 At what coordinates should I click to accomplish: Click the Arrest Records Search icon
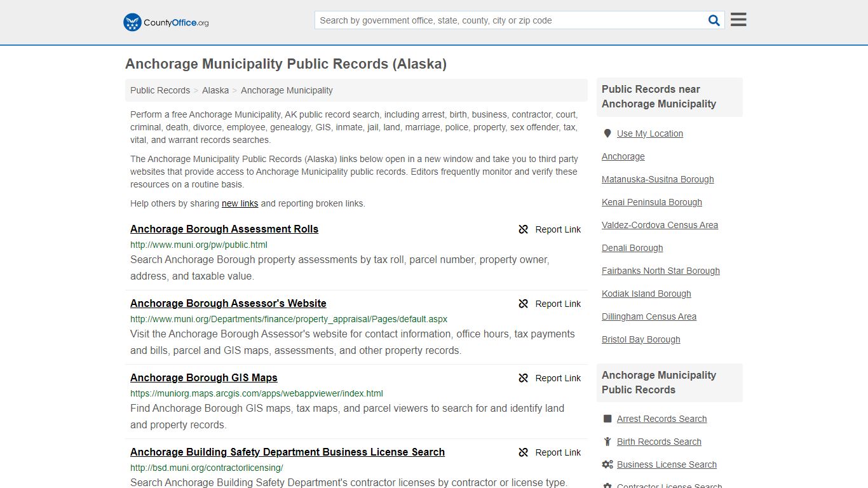coord(607,419)
